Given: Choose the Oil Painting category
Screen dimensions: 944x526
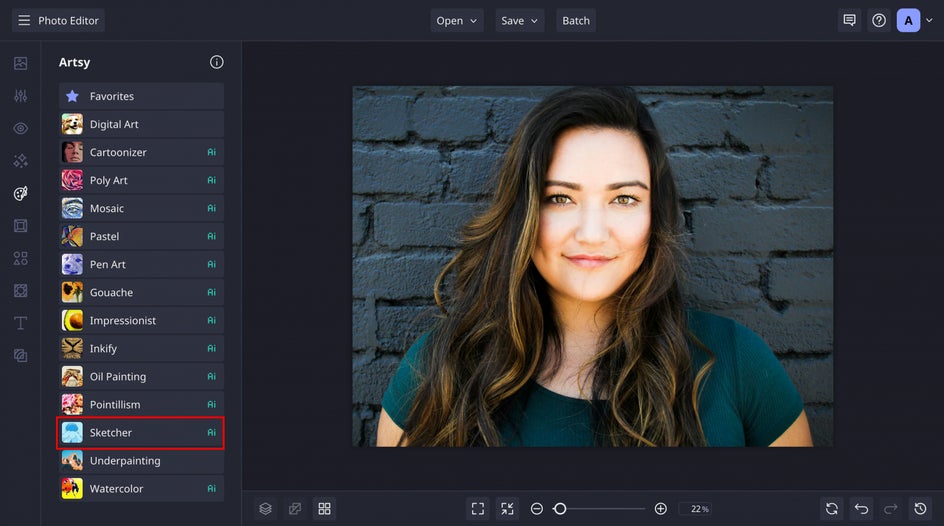Looking at the screenshot, I should (x=141, y=376).
